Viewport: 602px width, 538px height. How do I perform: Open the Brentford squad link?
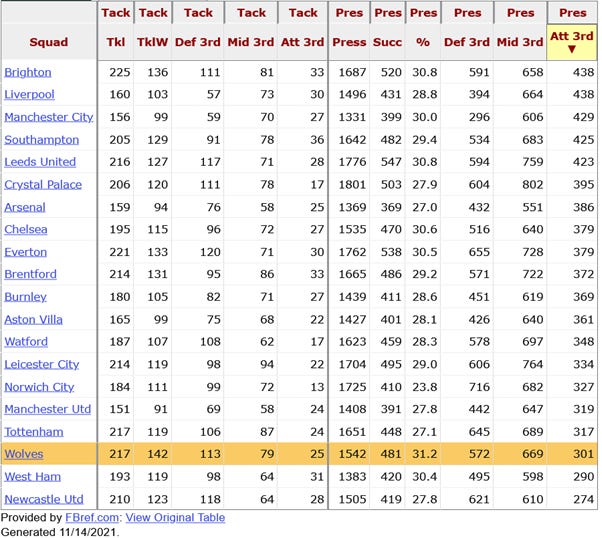(x=30, y=274)
